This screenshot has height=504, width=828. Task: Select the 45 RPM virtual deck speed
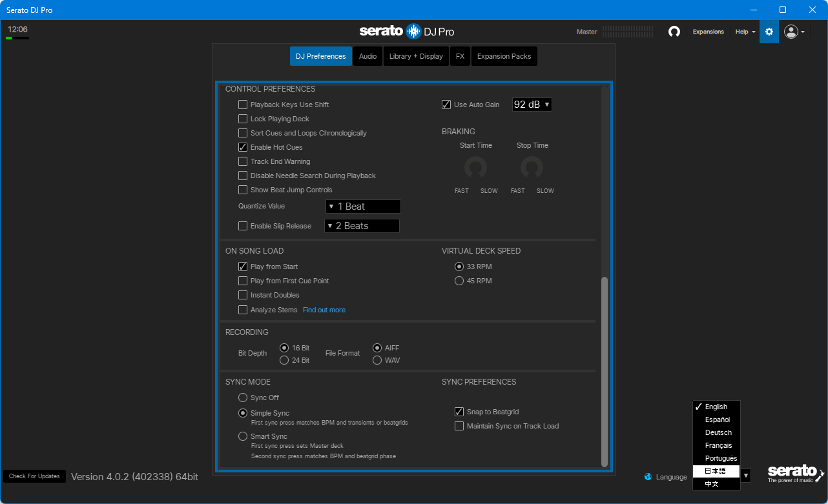click(x=459, y=281)
